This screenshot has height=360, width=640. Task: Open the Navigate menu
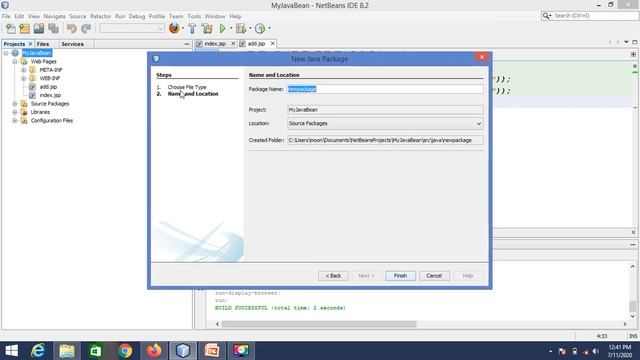tap(55, 16)
